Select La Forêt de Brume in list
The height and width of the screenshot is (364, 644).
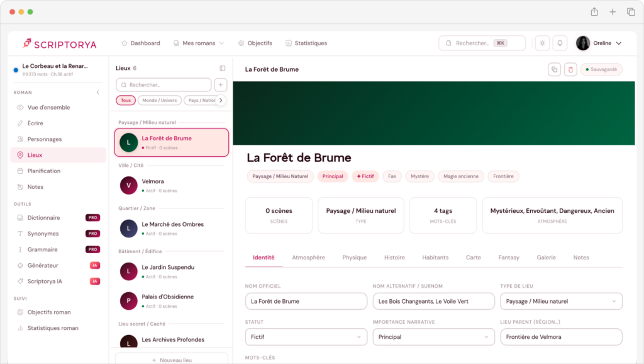pyautogui.click(x=172, y=143)
